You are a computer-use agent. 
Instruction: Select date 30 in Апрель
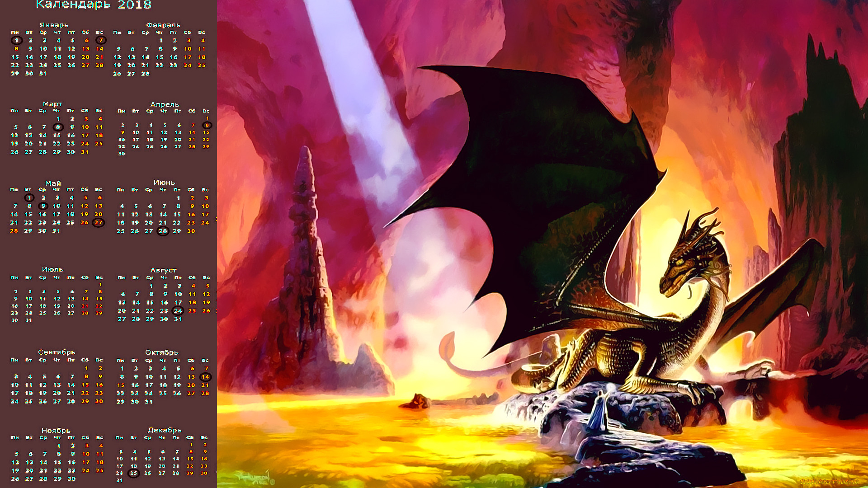(x=122, y=154)
